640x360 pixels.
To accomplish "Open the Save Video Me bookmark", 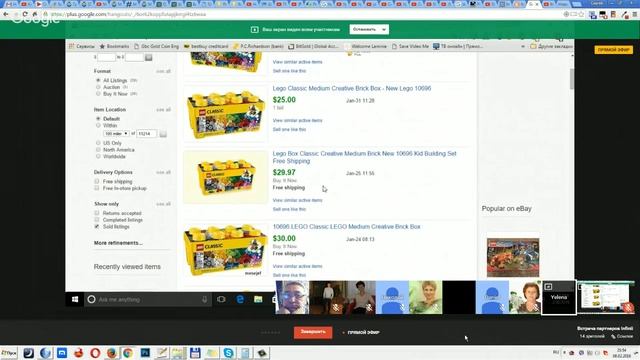I will coord(410,47).
